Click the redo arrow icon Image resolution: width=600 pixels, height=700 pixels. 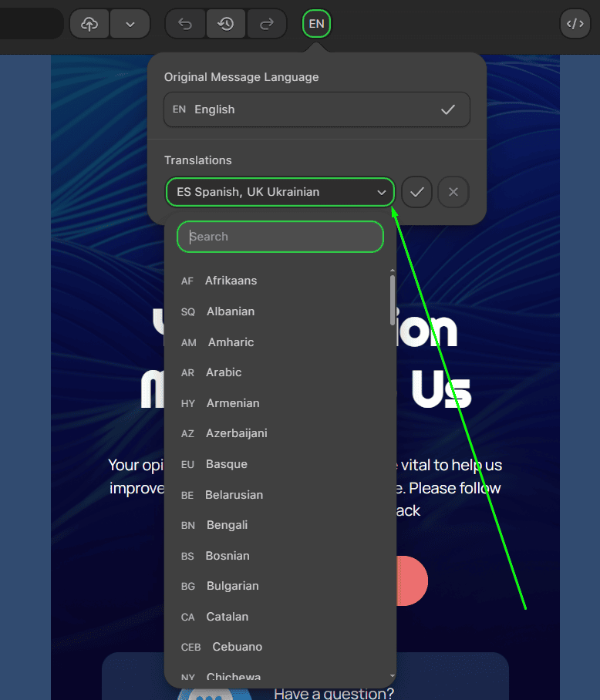coord(266,24)
